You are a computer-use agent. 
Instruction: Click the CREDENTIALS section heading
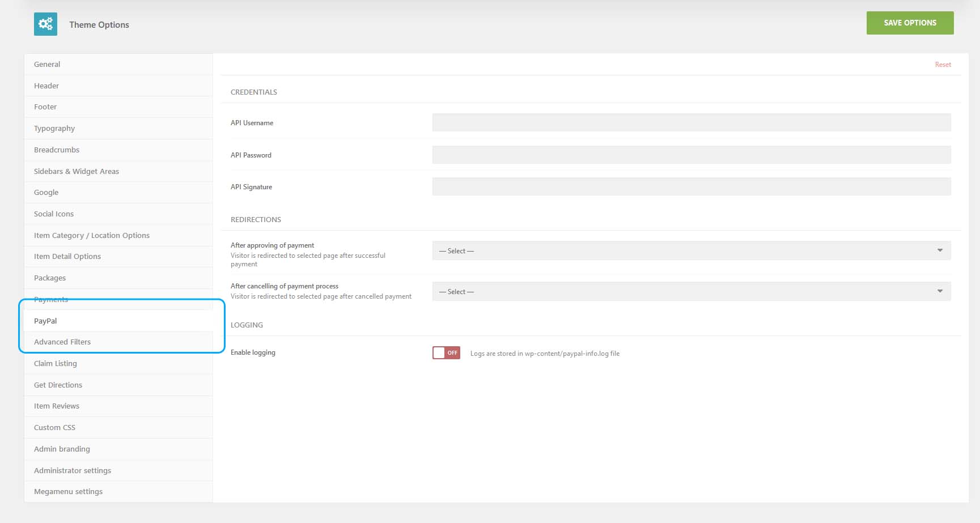tap(254, 92)
